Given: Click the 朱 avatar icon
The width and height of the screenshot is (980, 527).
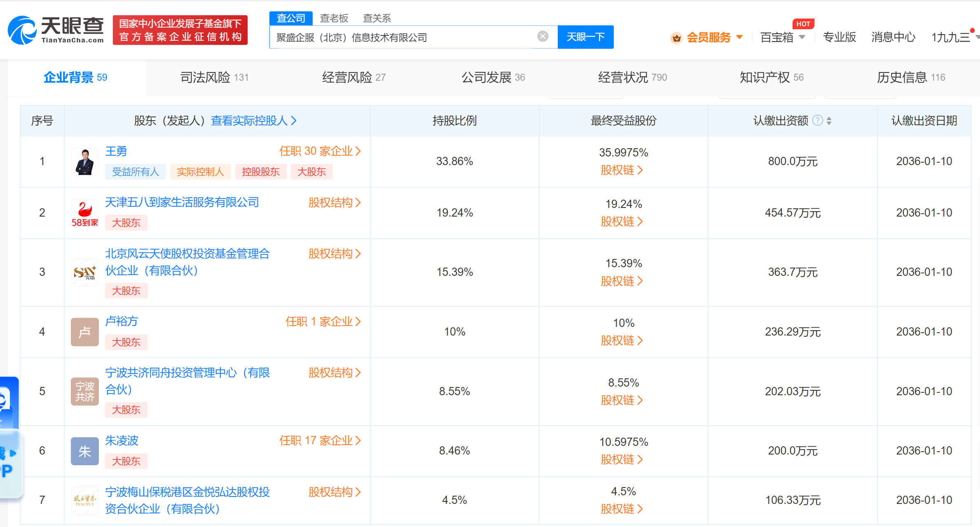Looking at the screenshot, I should [85, 451].
